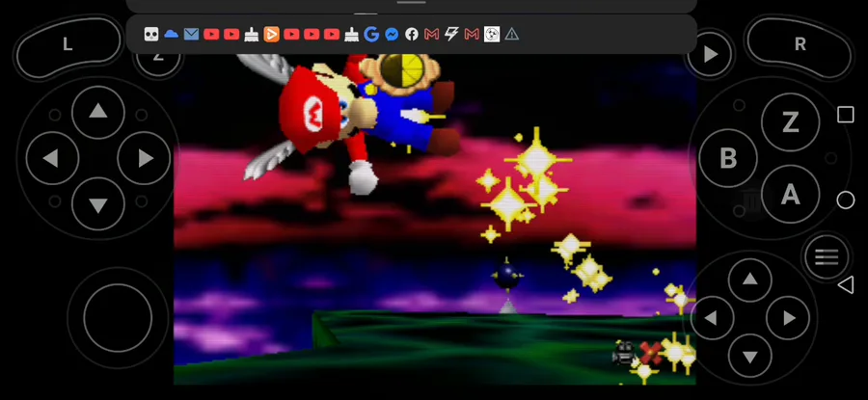Tap the C-up camera button
The height and width of the screenshot is (400, 868).
coord(749,280)
